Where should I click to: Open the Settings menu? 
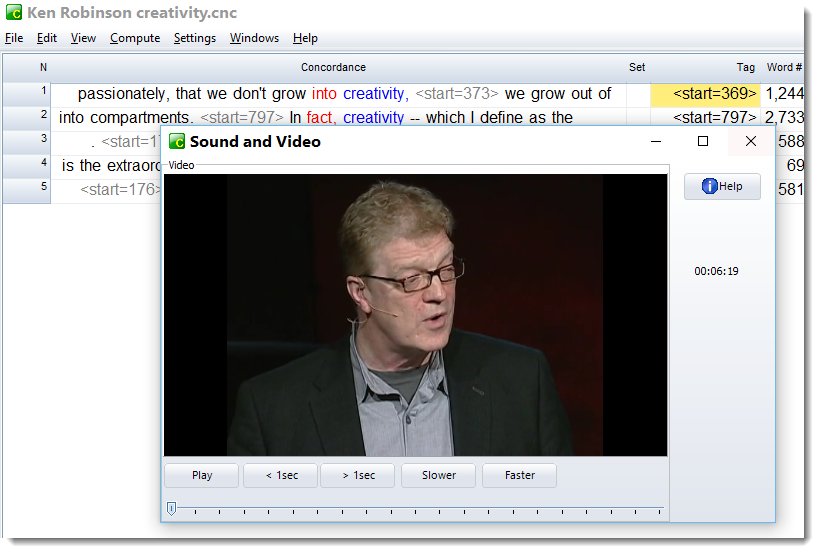pos(194,38)
